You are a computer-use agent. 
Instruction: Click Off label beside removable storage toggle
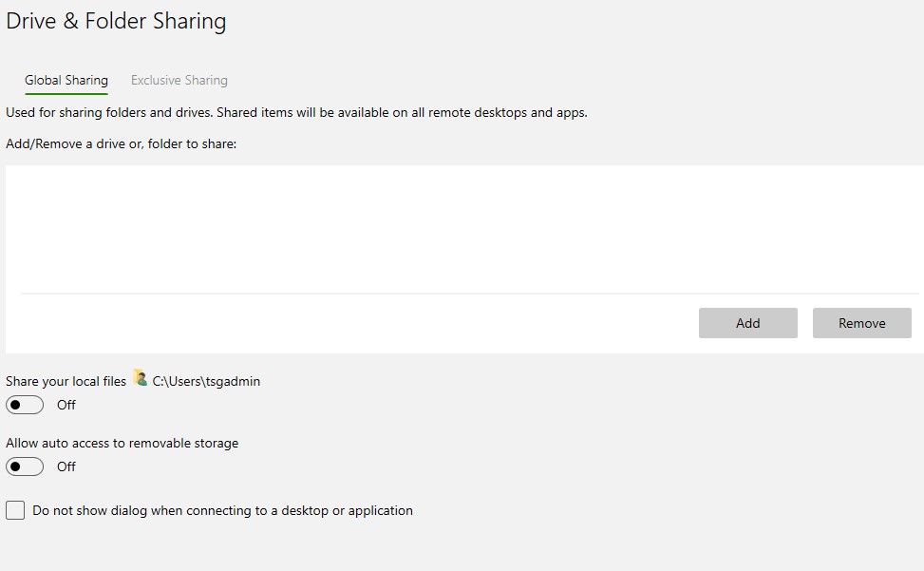tap(66, 467)
